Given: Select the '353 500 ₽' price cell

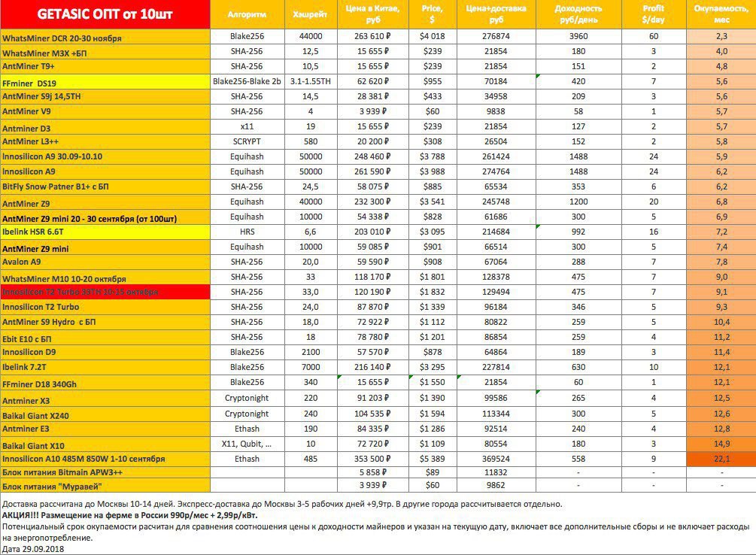Looking at the screenshot, I should 372,459.
